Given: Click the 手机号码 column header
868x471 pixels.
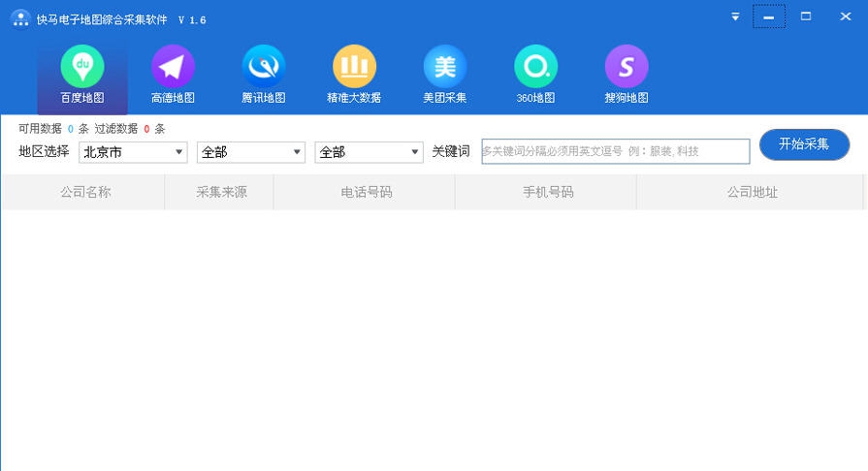Looking at the screenshot, I should 548,192.
